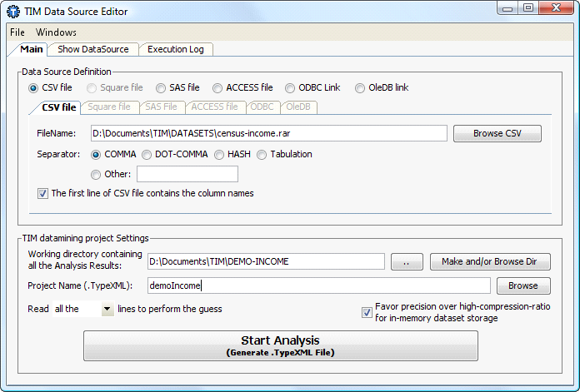Click Start Analysis button
The image size is (580, 392).
280,345
